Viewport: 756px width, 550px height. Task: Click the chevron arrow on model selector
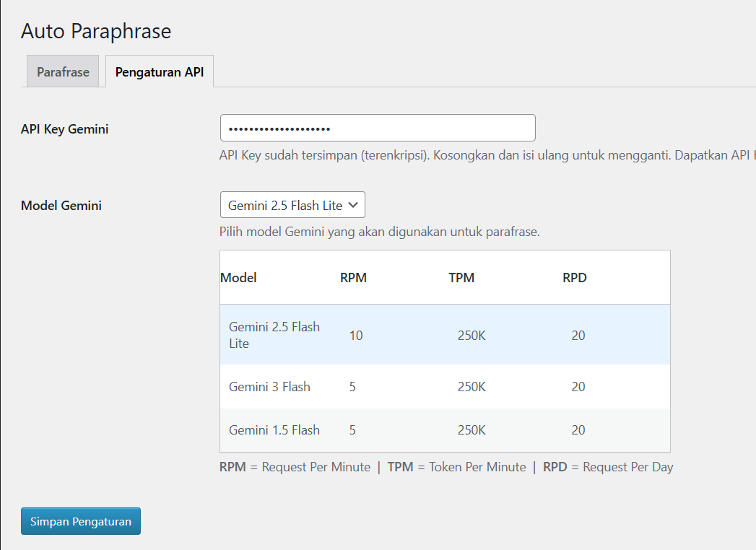[x=353, y=205]
